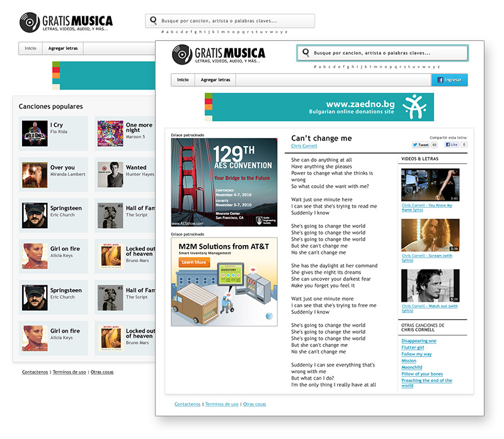Select the One more night song title
504x439 pixels.
click(139, 128)
